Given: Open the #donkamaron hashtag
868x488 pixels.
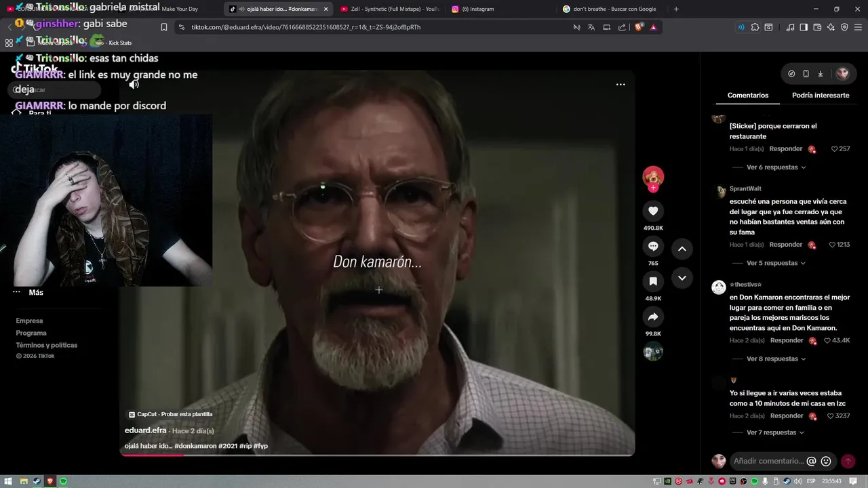Looking at the screenshot, I should point(195,446).
